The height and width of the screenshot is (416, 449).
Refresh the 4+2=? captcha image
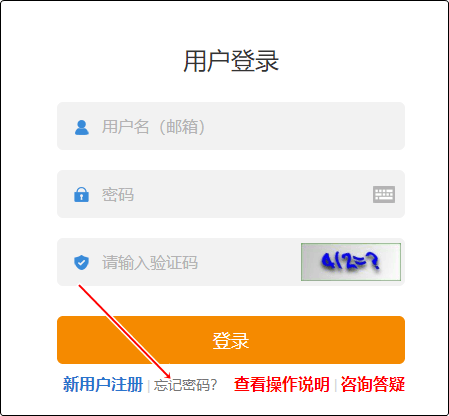click(351, 262)
